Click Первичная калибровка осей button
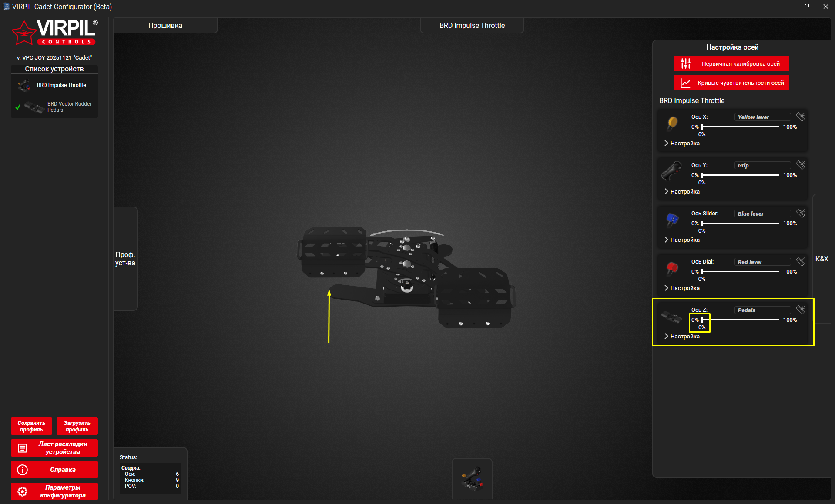835x504 pixels. 731,64
